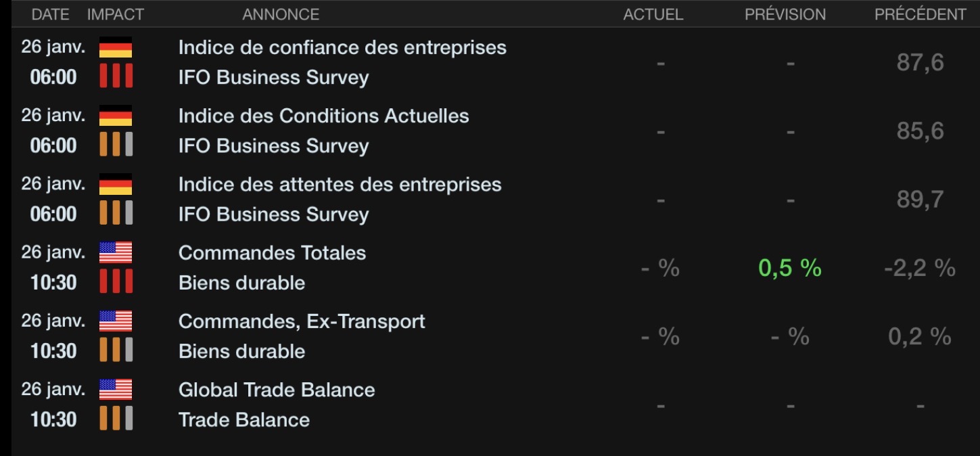The width and height of the screenshot is (980, 456).
Task: Click the US flag beside Global Trade Balance
Action: [116, 389]
